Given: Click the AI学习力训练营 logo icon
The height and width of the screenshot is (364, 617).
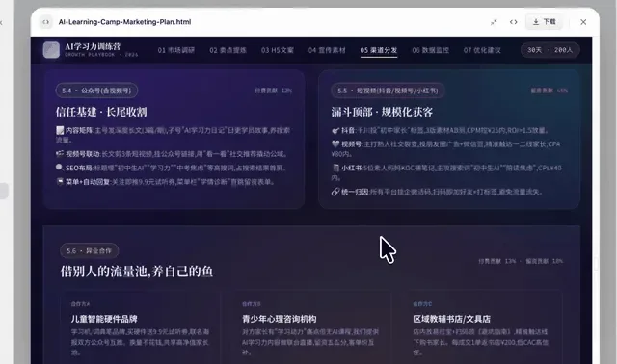Looking at the screenshot, I should tap(51, 50).
